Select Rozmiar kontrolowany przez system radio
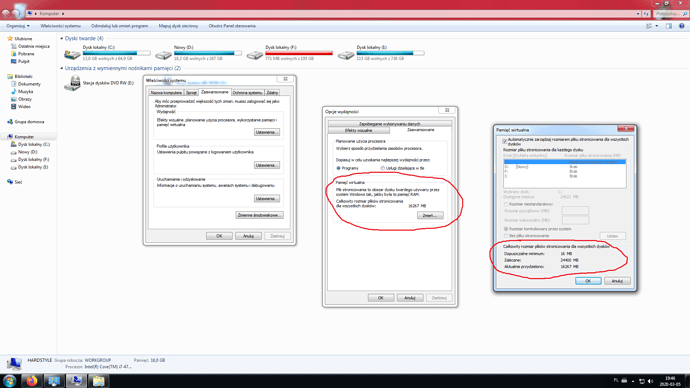Screen dimensions: 690x388 (x=506, y=229)
